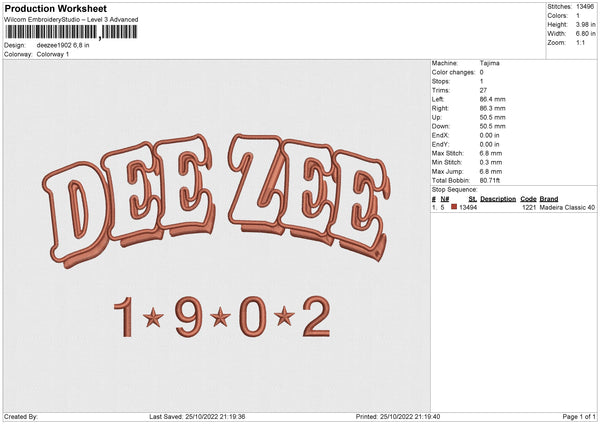Select stitch count 13494 in stop sequence
600x424 pixels.
[468, 207]
